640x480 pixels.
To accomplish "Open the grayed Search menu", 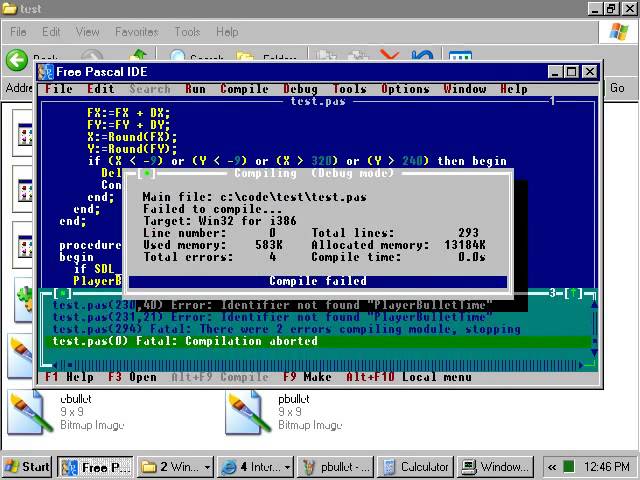I will pos(150,89).
